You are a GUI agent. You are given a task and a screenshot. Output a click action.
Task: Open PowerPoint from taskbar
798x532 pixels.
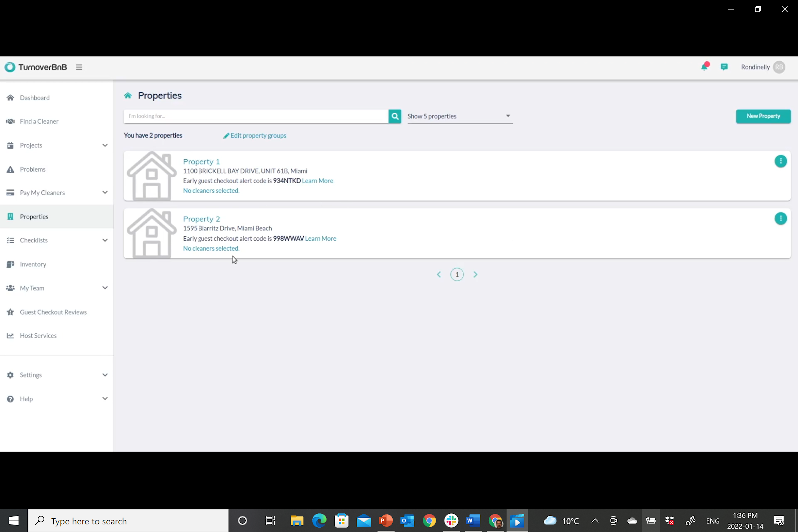tap(386, 521)
